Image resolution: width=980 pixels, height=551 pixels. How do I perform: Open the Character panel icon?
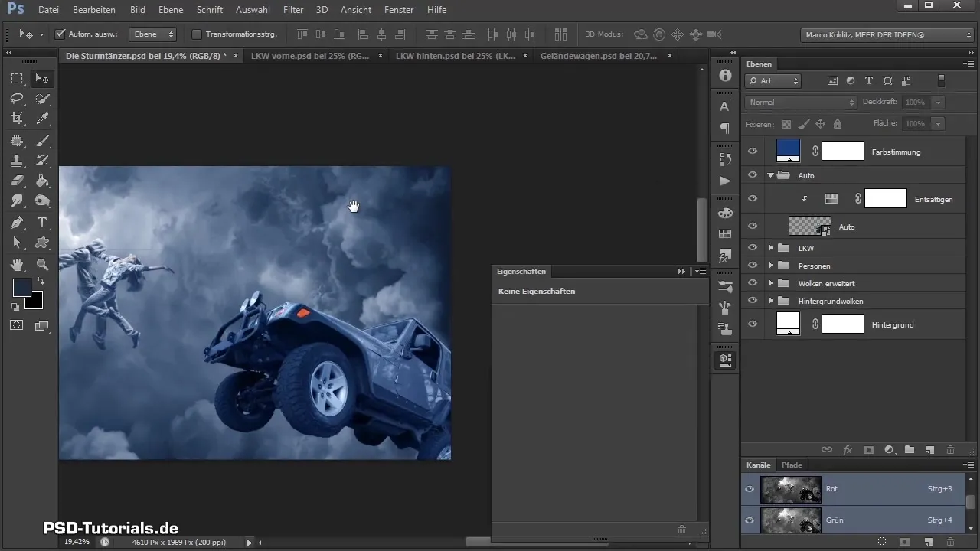tap(725, 107)
